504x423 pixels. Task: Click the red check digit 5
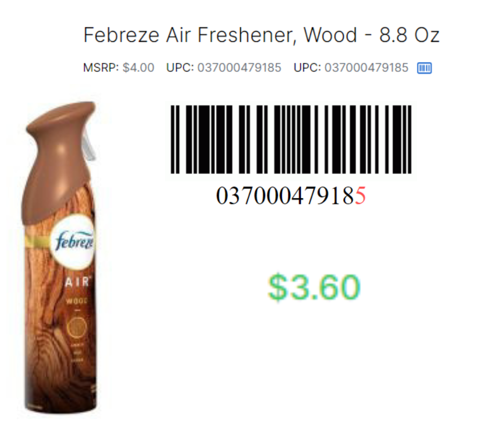(x=360, y=196)
